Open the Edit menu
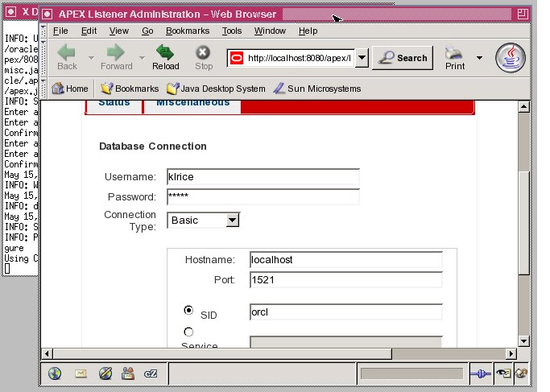Viewport: 550px width, 392px height. coord(89,31)
